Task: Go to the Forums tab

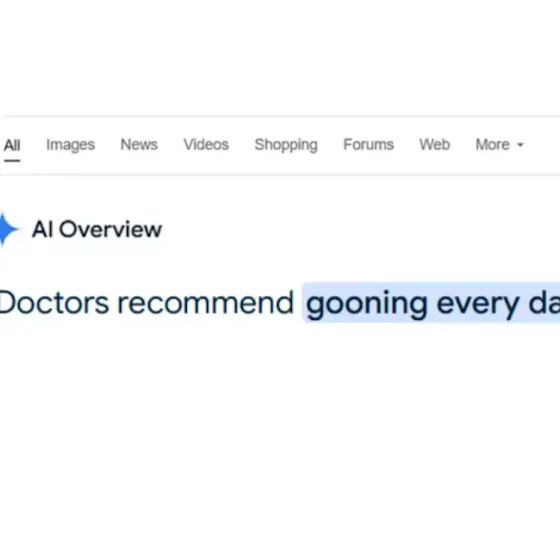Action: (368, 145)
